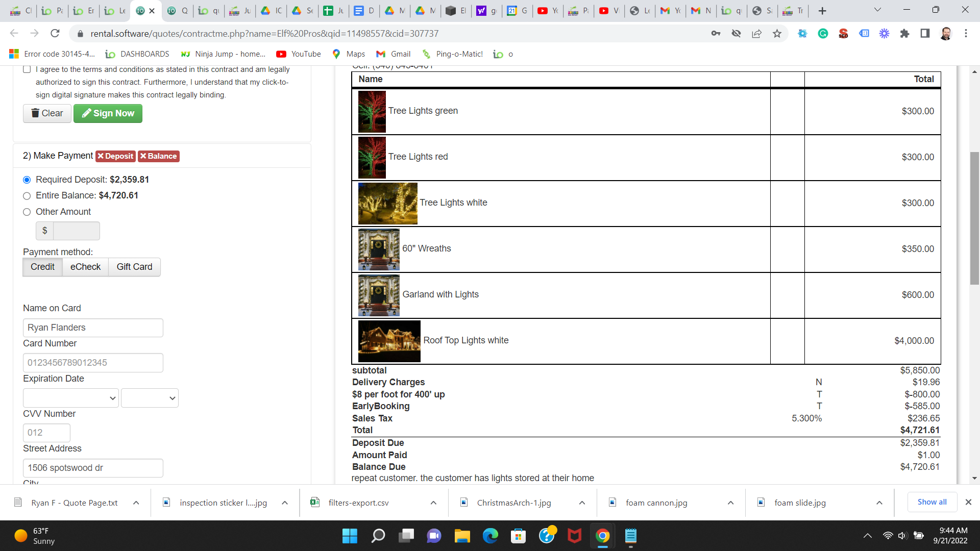Click the page vertical scrollbar thumb

(974, 218)
